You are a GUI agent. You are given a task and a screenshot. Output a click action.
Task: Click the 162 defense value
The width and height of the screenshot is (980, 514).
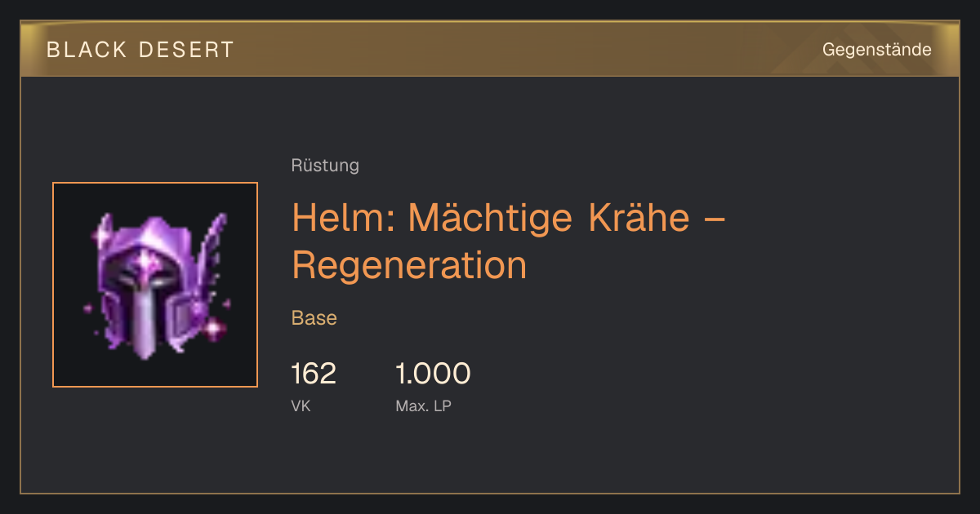314,374
